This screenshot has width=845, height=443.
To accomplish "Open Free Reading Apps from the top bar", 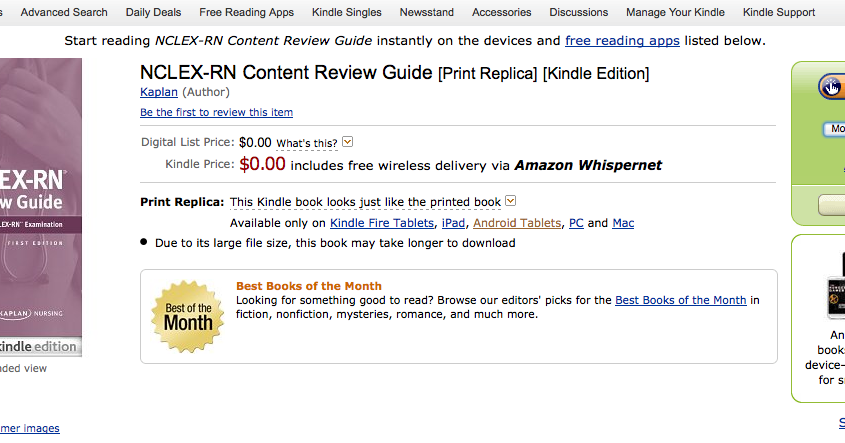I will [x=247, y=12].
